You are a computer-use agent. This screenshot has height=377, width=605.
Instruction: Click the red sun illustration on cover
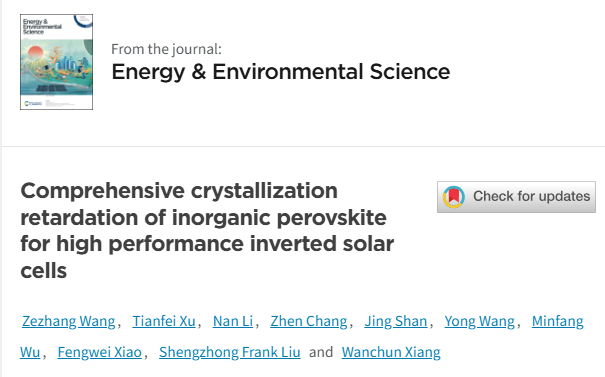pyautogui.click(x=35, y=52)
